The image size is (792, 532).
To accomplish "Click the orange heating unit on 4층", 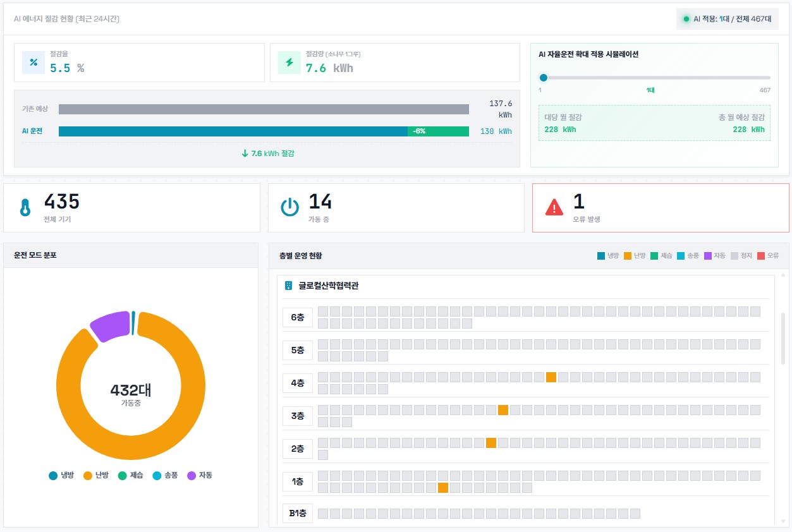I will tap(551, 377).
